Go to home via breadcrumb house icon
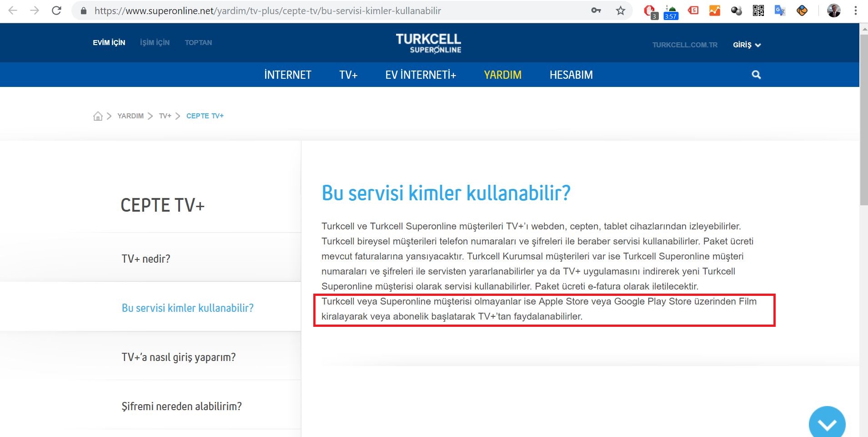This screenshot has height=437, width=868. pyautogui.click(x=98, y=116)
